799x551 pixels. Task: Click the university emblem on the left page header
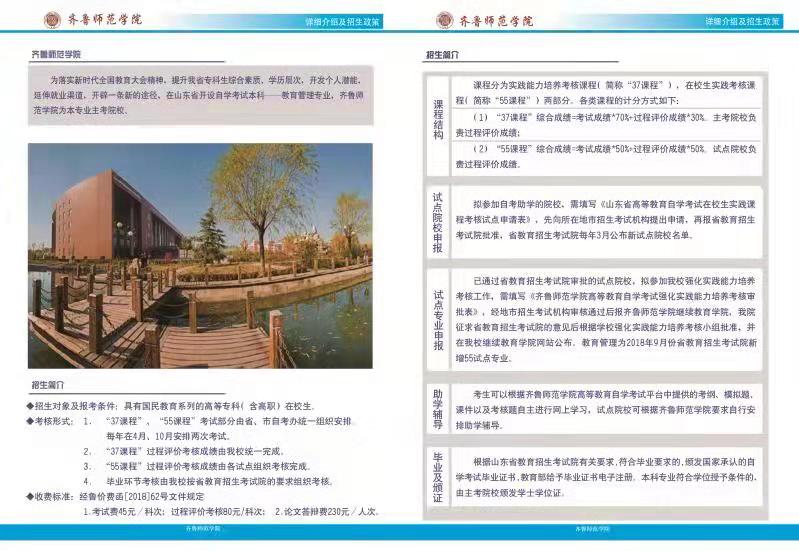[50, 21]
